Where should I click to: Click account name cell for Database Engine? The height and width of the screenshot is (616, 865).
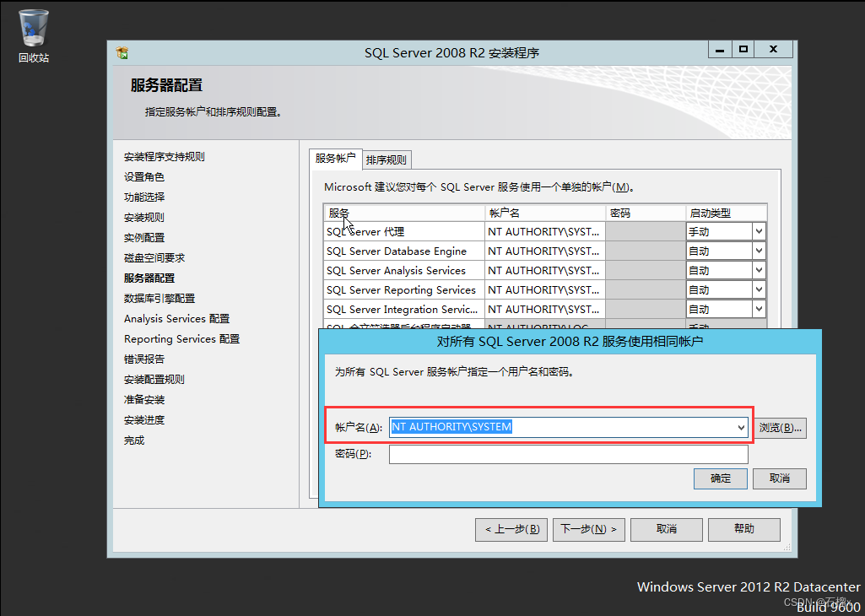pyautogui.click(x=545, y=251)
